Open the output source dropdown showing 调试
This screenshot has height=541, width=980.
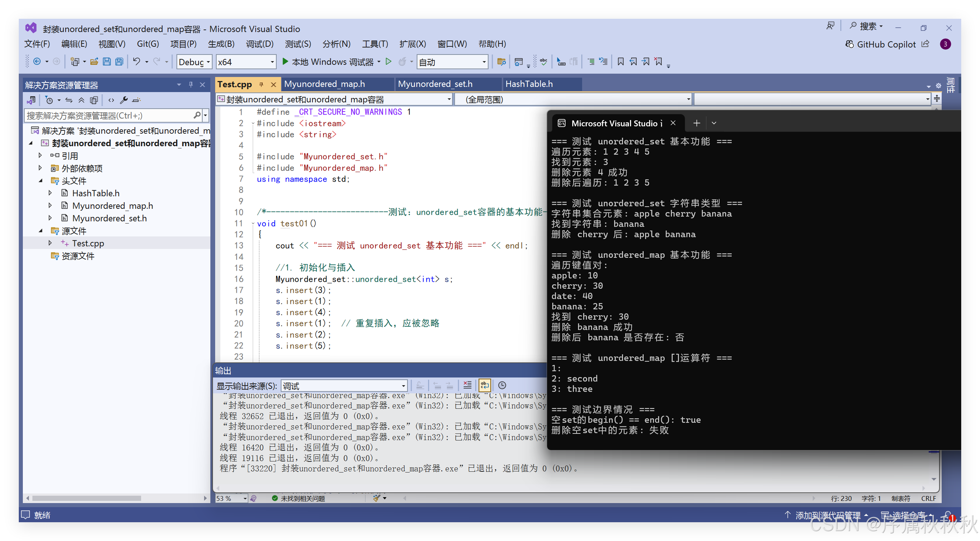coord(344,386)
